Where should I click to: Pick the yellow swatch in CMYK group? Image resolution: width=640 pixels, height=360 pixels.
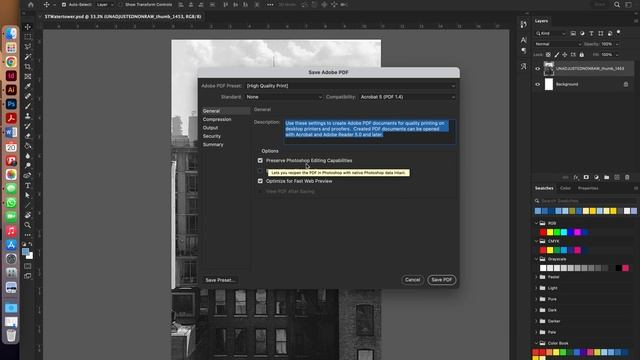[x=550, y=250]
